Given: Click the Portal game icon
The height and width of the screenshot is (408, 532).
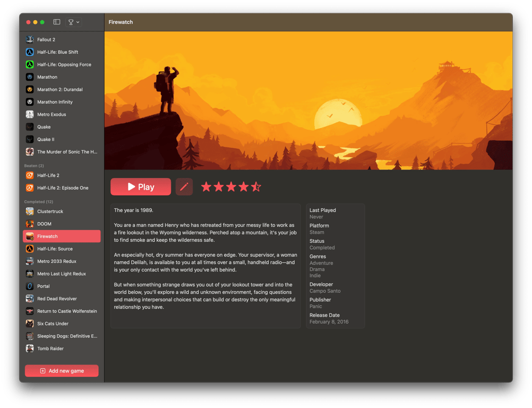Looking at the screenshot, I should tap(30, 286).
